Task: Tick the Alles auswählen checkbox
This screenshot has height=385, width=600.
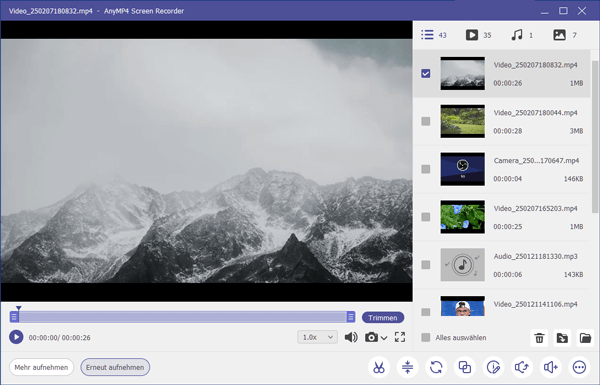Action: (426, 338)
